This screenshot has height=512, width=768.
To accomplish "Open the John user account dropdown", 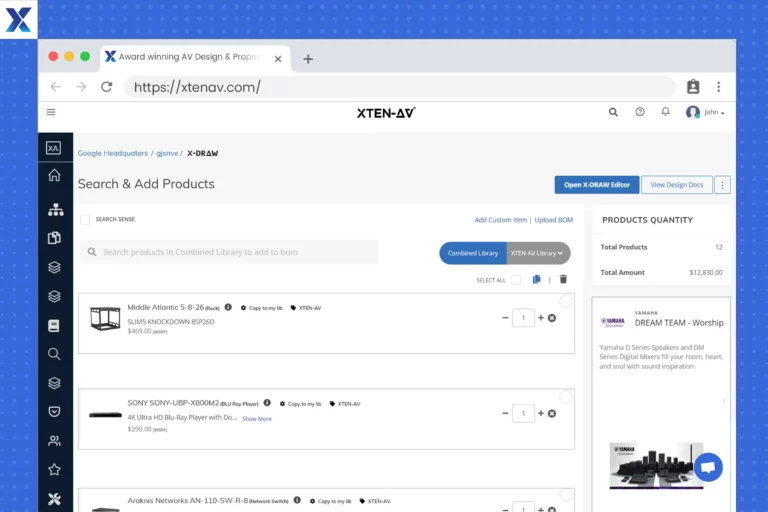I will (706, 112).
